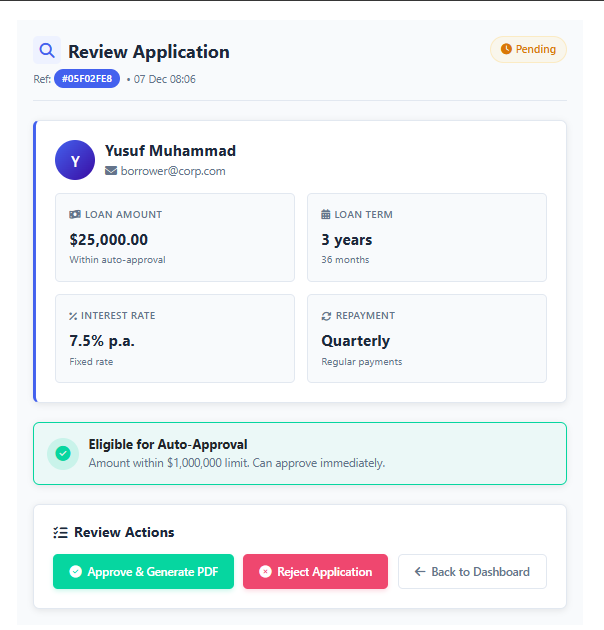Click the #05F02FE8 reference badge
Screen dimensions: 604x630
click(87, 79)
